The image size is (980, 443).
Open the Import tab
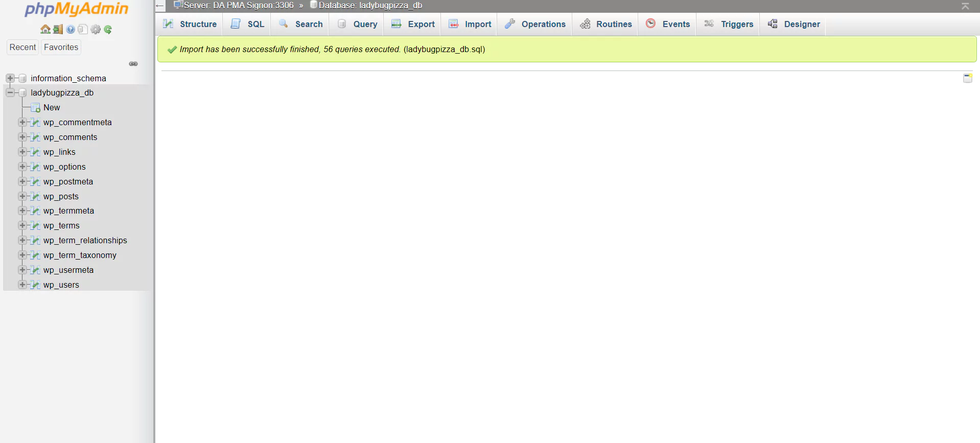(x=470, y=24)
